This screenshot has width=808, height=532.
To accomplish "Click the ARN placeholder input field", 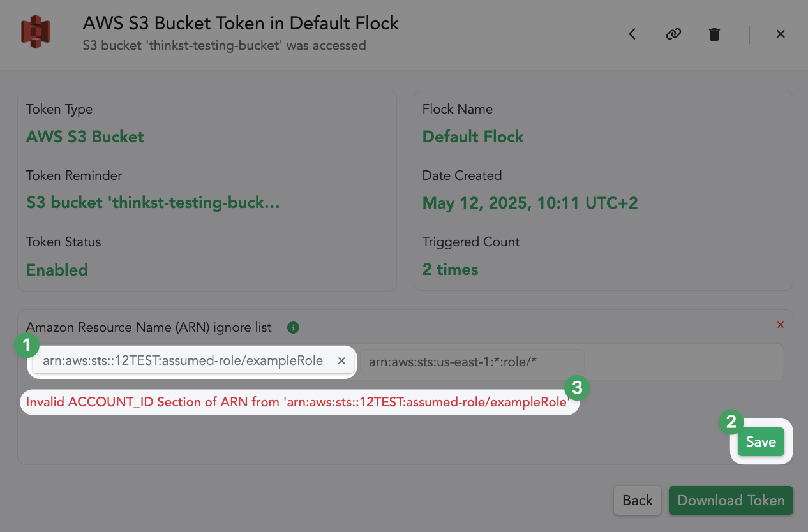I will point(472,362).
